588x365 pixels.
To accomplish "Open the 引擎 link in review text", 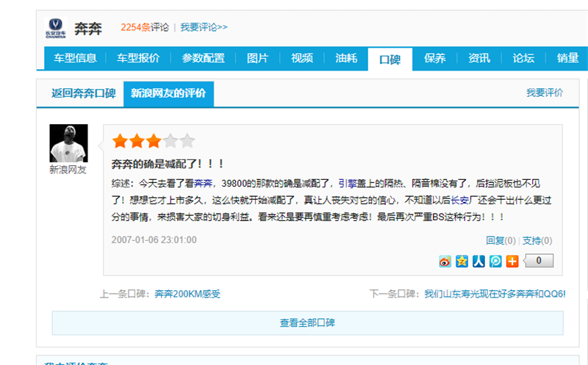I will click(347, 184).
